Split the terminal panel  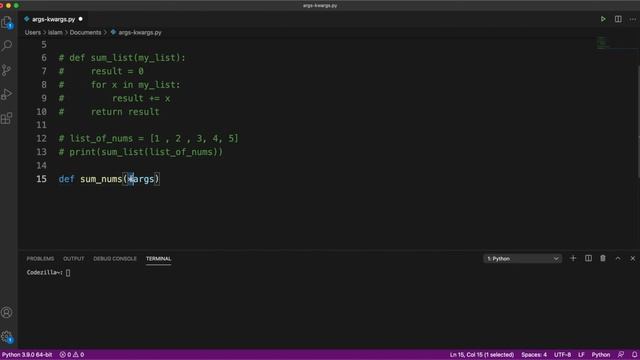pyautogui.click(x=588, y=258)
